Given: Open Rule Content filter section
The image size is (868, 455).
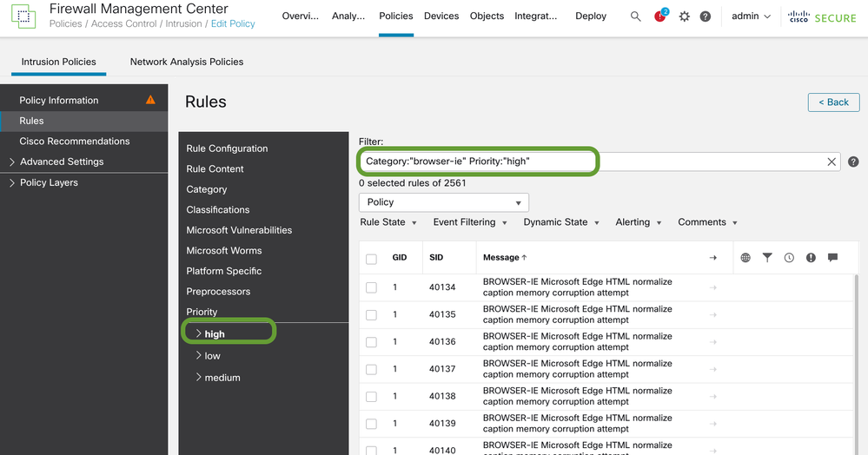Looking at the screenshot, I should coord(215,168).
